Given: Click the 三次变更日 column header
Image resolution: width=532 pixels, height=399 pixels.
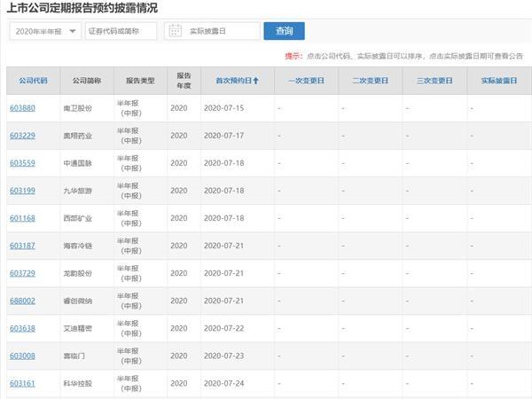Looking at the screenshot, I should tap(434, 81).
